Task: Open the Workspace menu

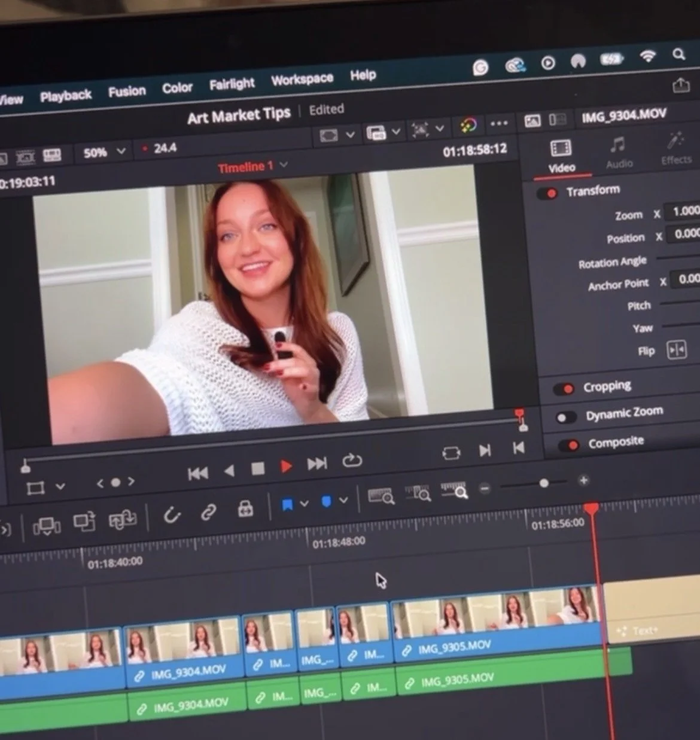Action: (x=302, y=80)
